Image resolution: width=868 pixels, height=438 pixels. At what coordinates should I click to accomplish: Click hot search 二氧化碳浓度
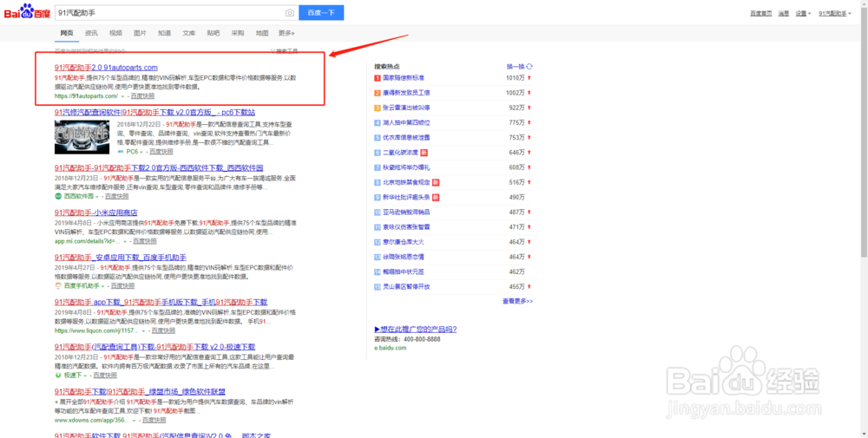pos(401,153)
